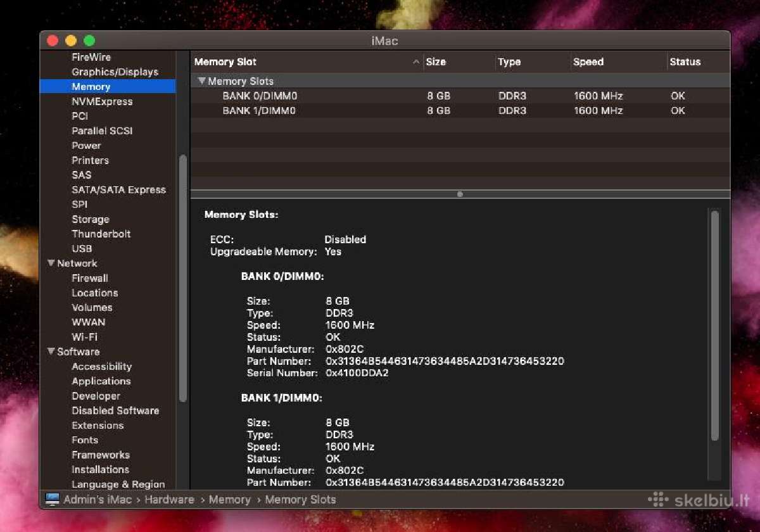Open Storage in the sidebar
Screen dimensions: 760x532
coord(90,219)
